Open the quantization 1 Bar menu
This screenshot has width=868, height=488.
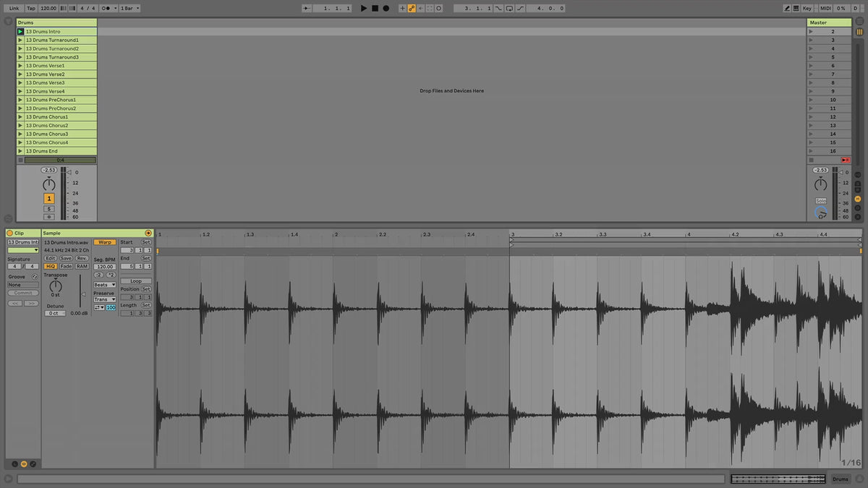click(129, 8)
